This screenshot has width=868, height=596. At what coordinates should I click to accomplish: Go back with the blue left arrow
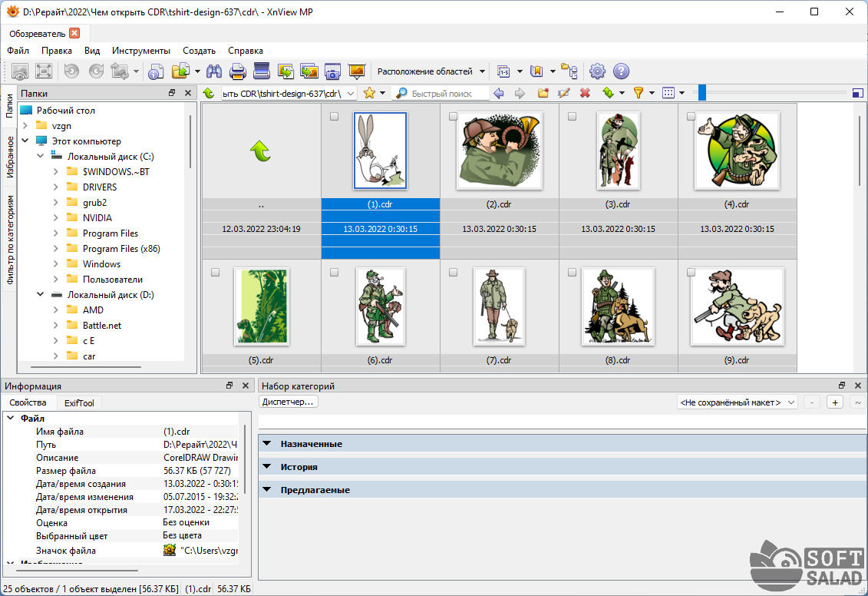tap(499, 93)
